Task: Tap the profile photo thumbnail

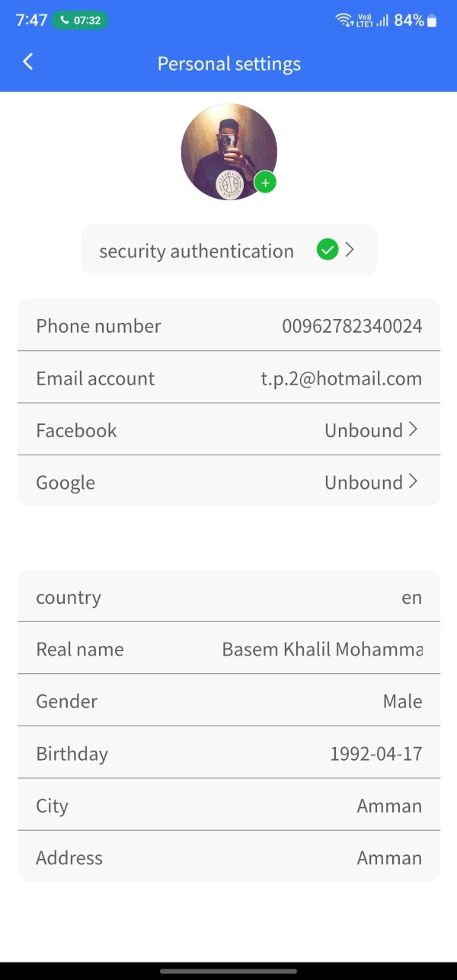Action: coord(228,152)
